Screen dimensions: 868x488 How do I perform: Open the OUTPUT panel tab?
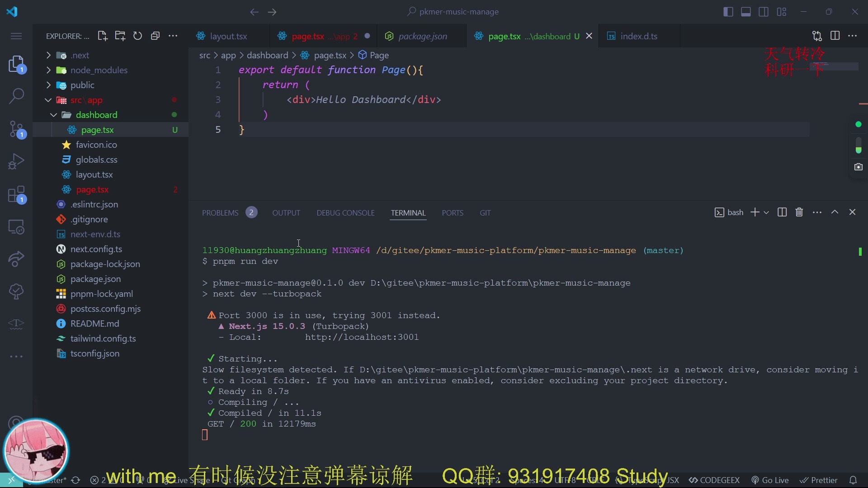286,213
